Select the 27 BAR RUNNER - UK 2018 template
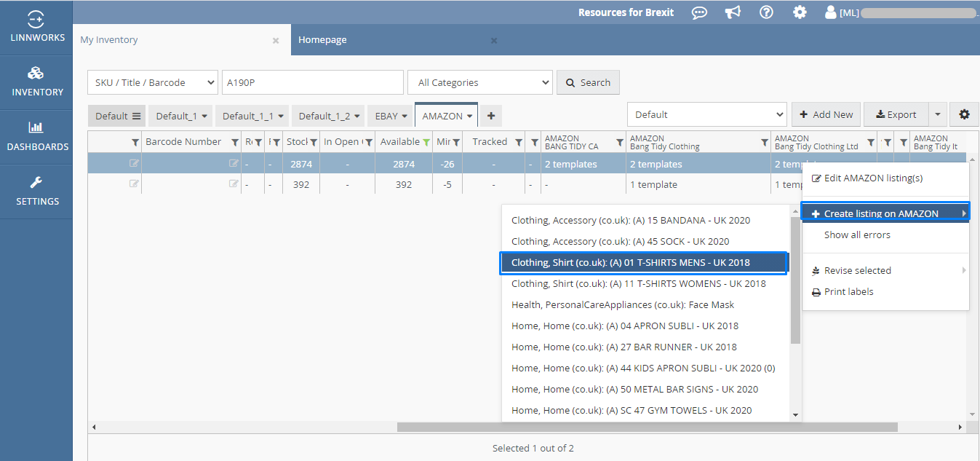 645,347
